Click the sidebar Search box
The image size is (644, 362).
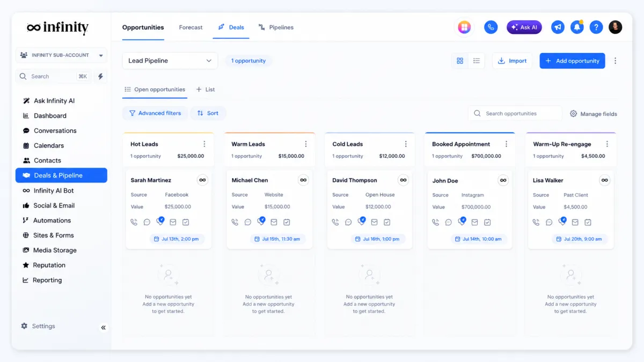click(53, 77)
